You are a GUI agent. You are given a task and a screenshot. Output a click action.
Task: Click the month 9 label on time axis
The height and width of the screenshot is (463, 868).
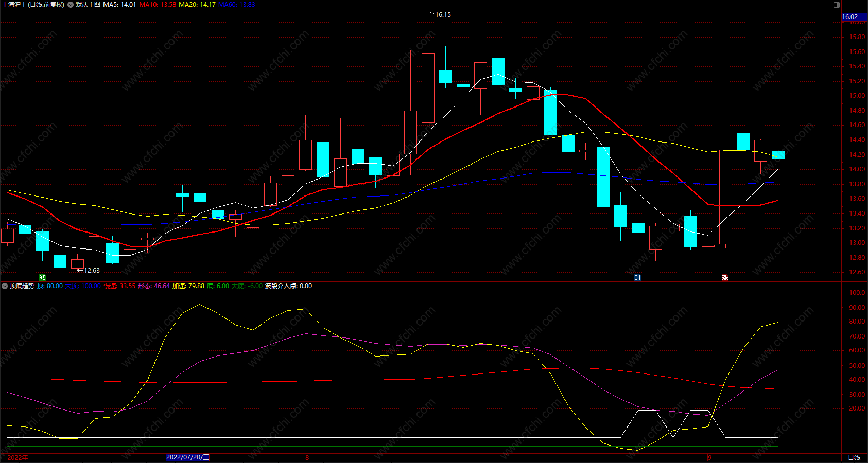point(709,457)
